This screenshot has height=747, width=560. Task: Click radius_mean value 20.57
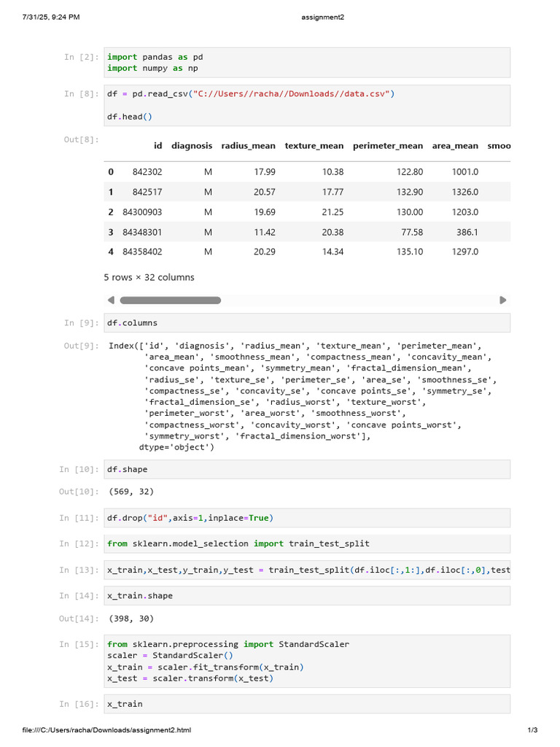pyautogui.click(x=265, y=192)
